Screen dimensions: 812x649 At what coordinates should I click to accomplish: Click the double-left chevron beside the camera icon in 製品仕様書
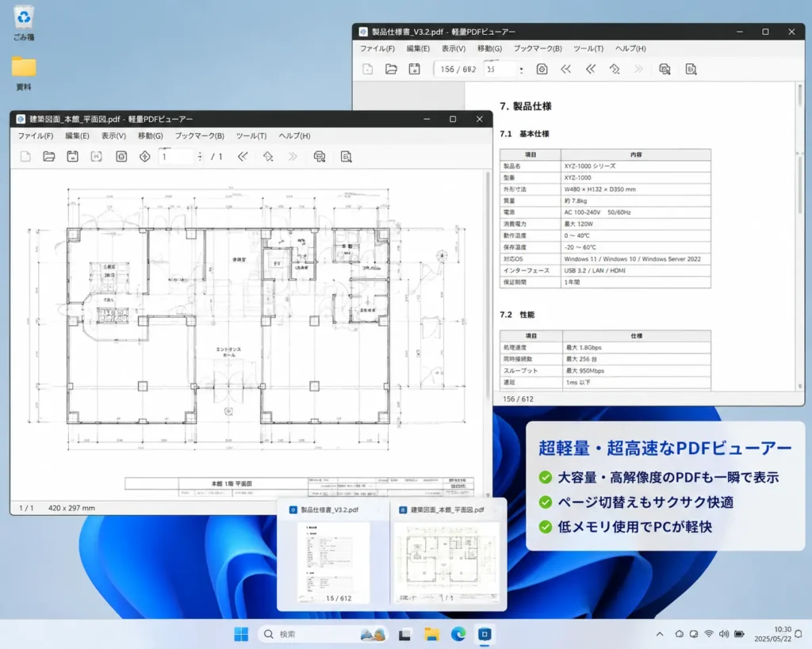pyautogui.click(x=566, y=69)
